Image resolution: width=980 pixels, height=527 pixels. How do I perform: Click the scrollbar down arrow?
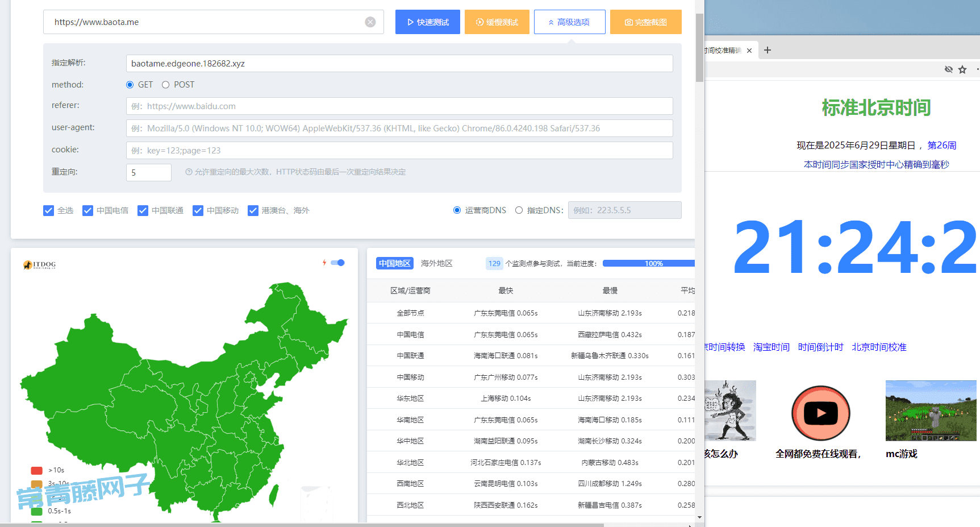[699, 517]
